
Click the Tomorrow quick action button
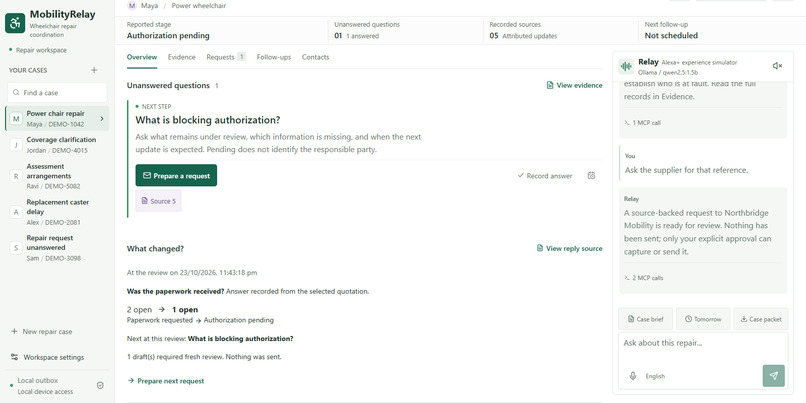click(703, 319)
